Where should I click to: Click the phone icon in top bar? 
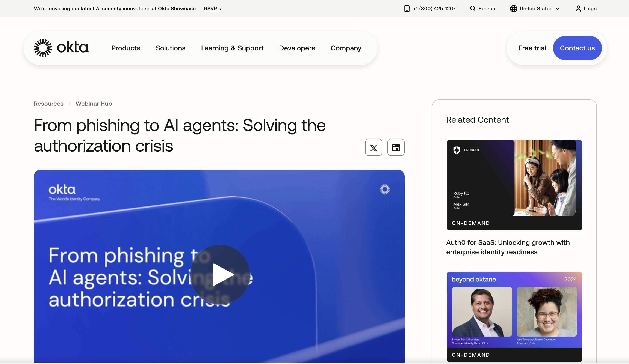(407, 9)
